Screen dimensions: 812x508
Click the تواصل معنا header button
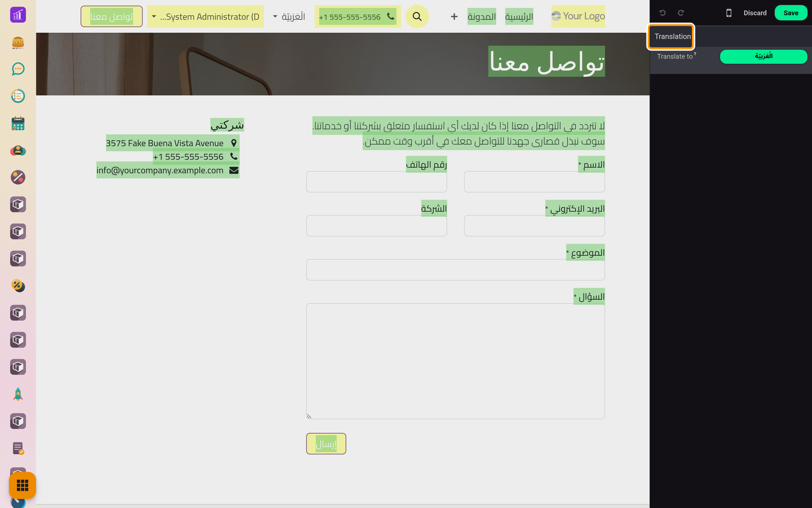[112, 17]
